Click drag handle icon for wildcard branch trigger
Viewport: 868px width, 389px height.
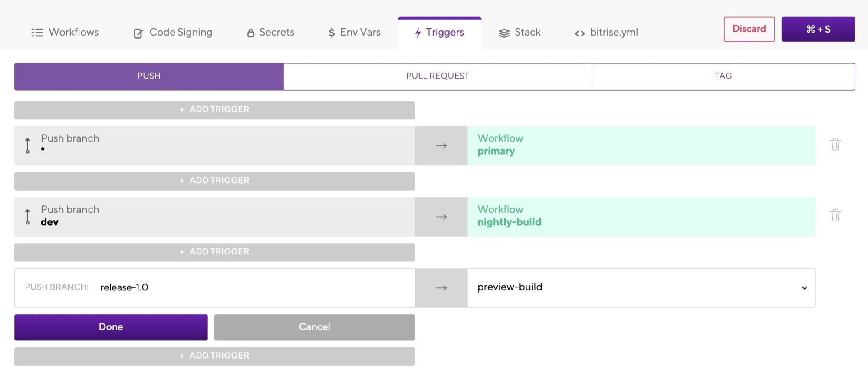[28, 145]
